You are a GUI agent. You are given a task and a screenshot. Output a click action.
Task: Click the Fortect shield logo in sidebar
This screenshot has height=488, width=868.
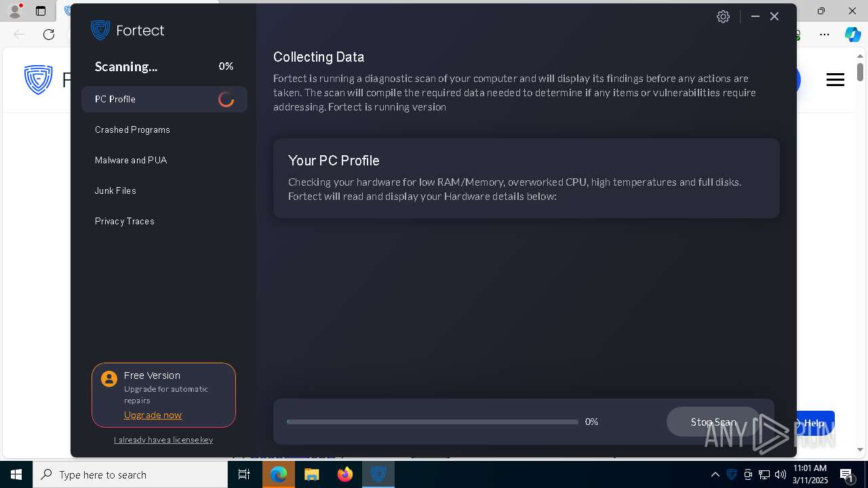click(x=100, y=30)
